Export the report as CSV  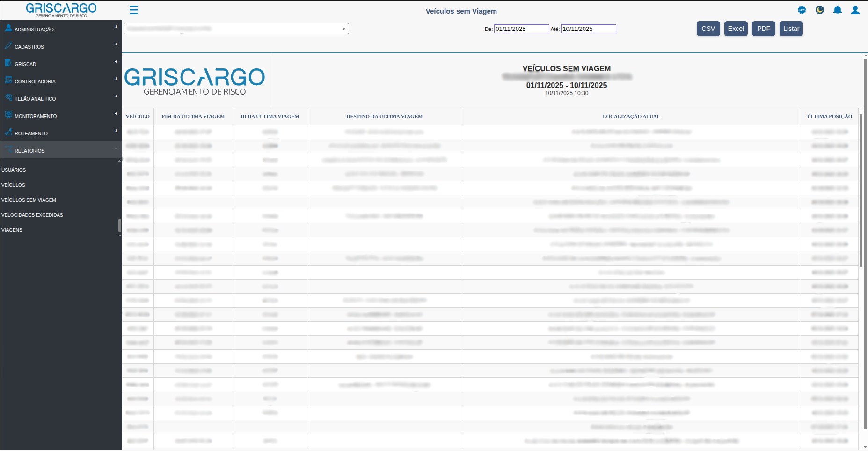tap(708, 29)
